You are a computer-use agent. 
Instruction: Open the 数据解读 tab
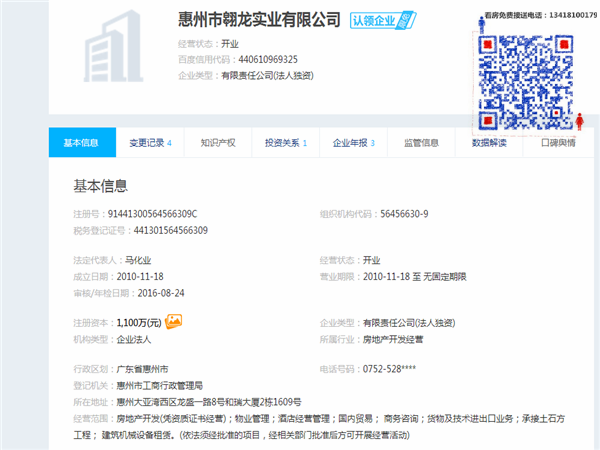489,143
